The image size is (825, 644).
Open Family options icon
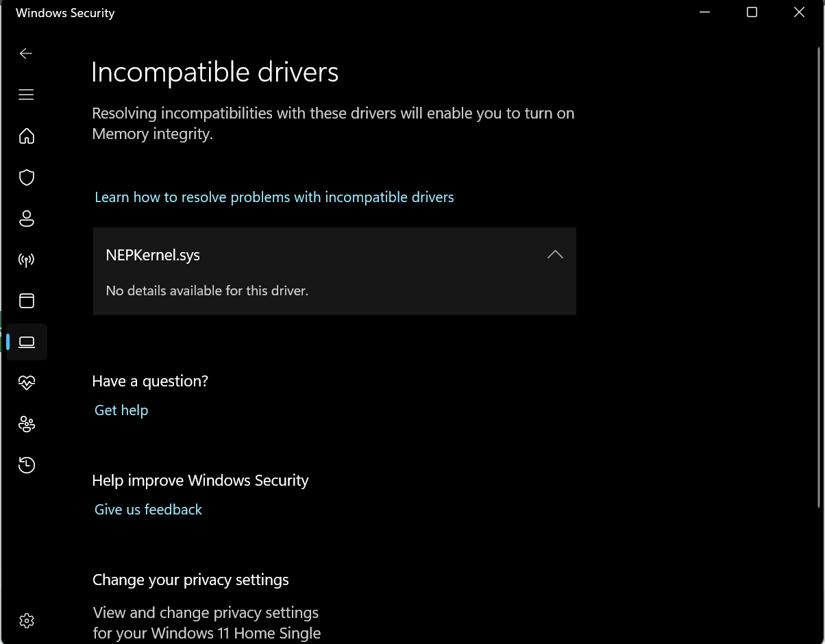coord(27,424)
